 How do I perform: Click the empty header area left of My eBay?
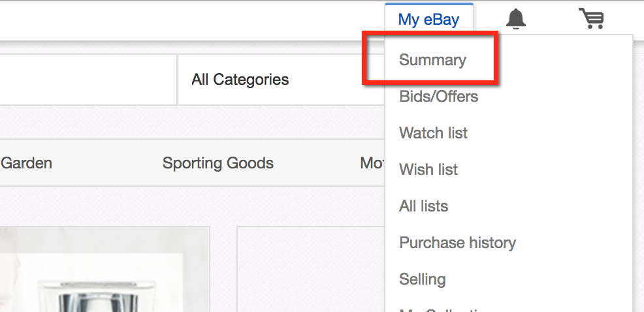(x=196, y=20)
